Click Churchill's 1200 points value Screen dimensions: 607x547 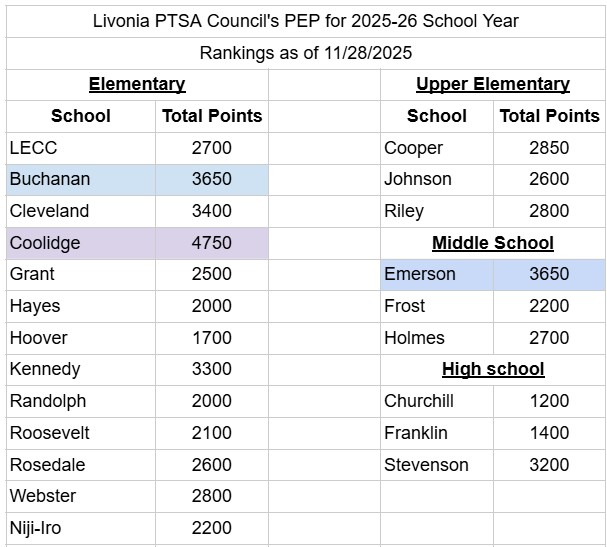pos(549,401)
